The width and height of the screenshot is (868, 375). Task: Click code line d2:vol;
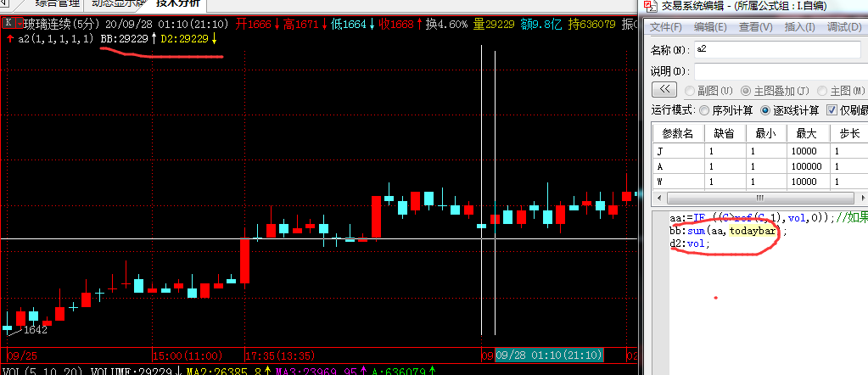tap(689, 243)
